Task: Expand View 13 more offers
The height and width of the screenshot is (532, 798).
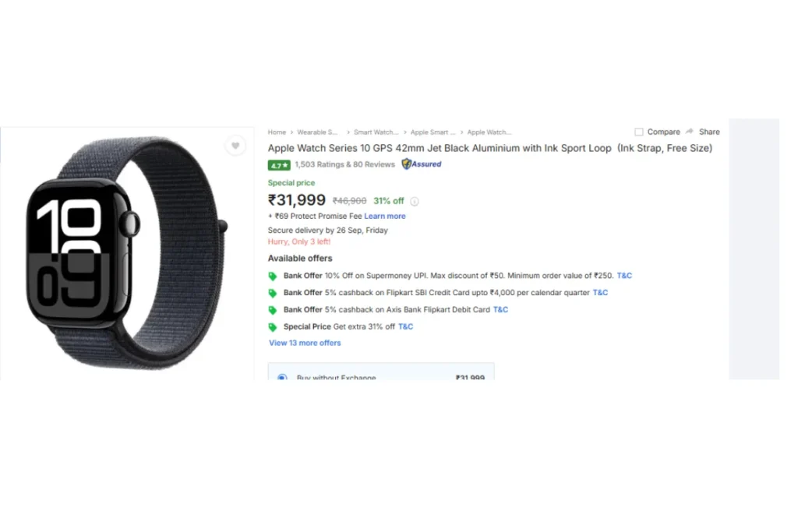Action: click(305, 343)
